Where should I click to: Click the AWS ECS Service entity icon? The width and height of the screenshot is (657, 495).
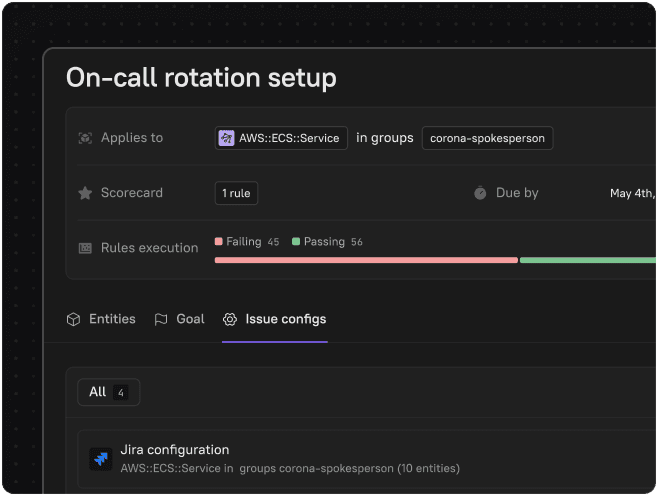[x=227, y=138]
